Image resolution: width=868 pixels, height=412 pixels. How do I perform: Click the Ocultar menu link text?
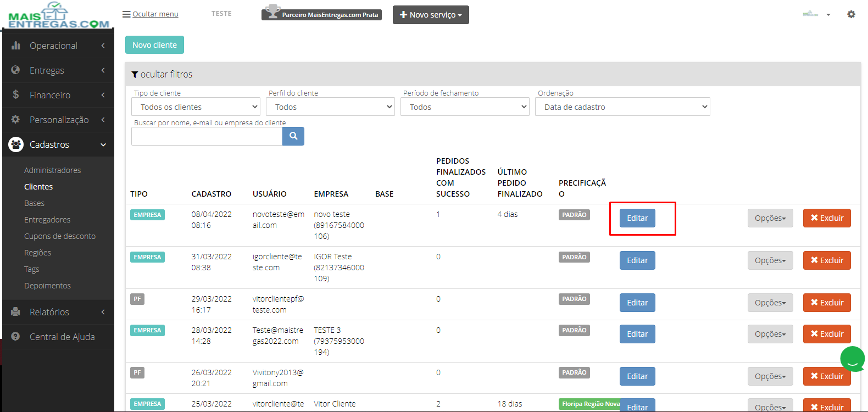[155, 14]
